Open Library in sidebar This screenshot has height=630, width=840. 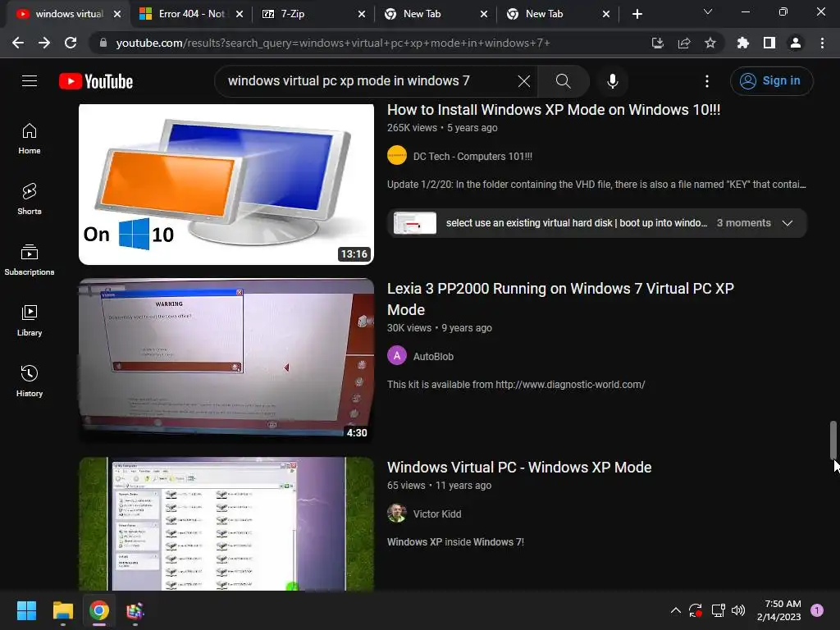(x=30, y=321)
